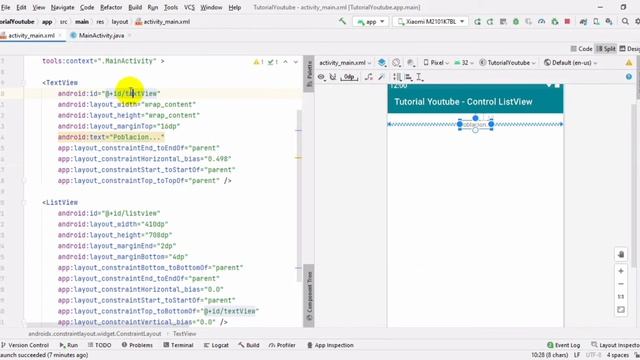Collapse the ListView tag fold marker
The height and width of the screenshot is (360, 640).
(23, 202)
